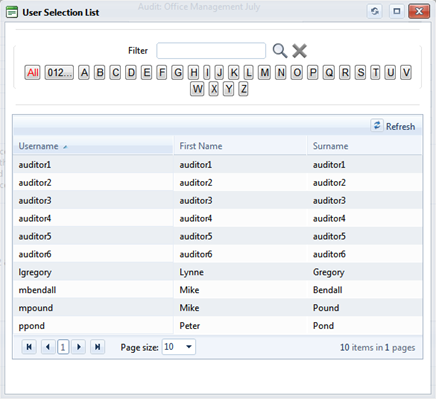This screenshot has width=436, height=399.
Task: Filter usernames starting with R
Action: 345,72
